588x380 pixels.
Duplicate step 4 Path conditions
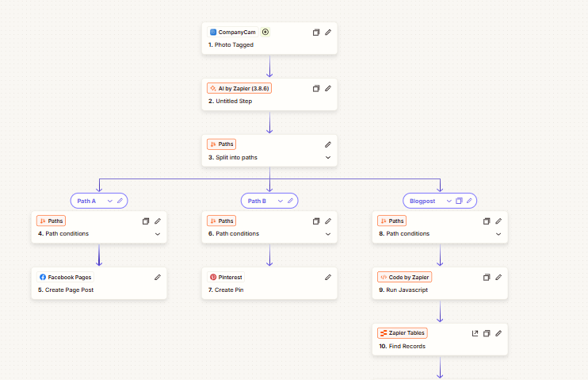click(146, 221)
